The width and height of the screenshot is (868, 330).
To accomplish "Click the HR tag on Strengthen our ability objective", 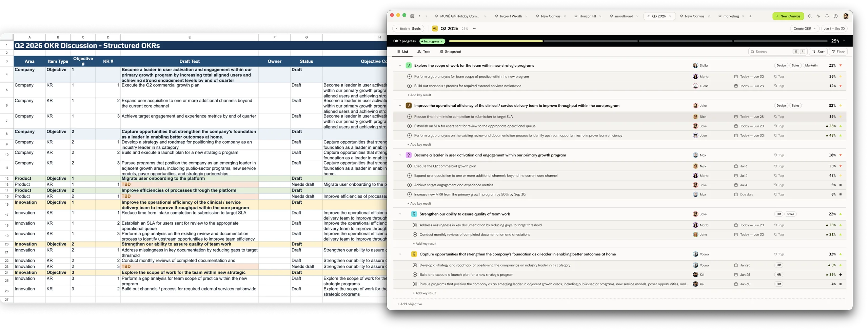I will click(x=778, y=214).
